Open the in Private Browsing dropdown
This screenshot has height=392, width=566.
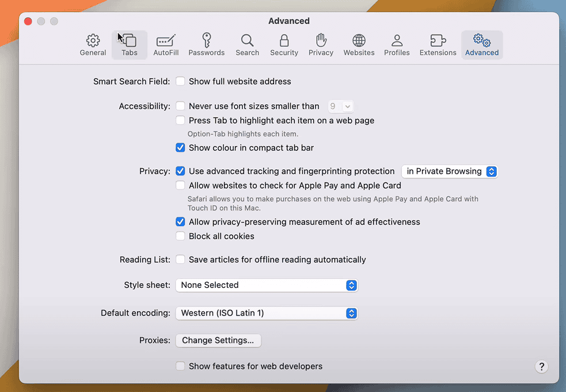pos(449,172)
